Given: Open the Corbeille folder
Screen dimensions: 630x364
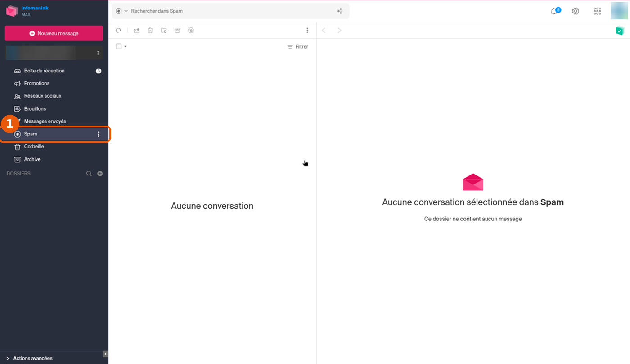Looking at the screenshot, I should (x=54, y=147).
